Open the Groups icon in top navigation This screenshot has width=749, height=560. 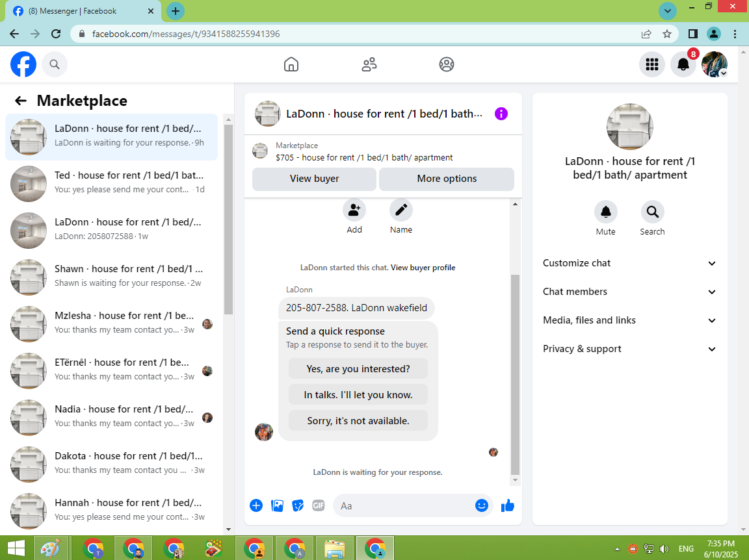(447, 64)
